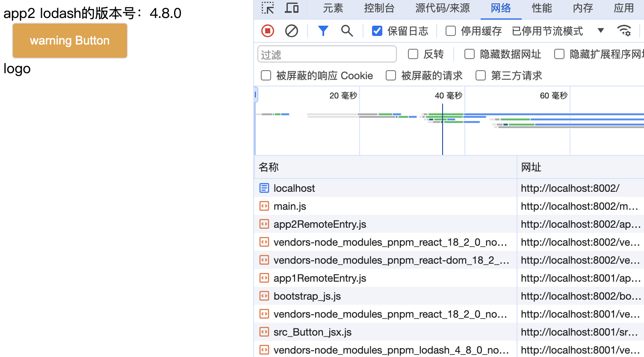Sort by the 网址 column header
The width and height of the screenshot is (644, 357).
pos(581,167)
